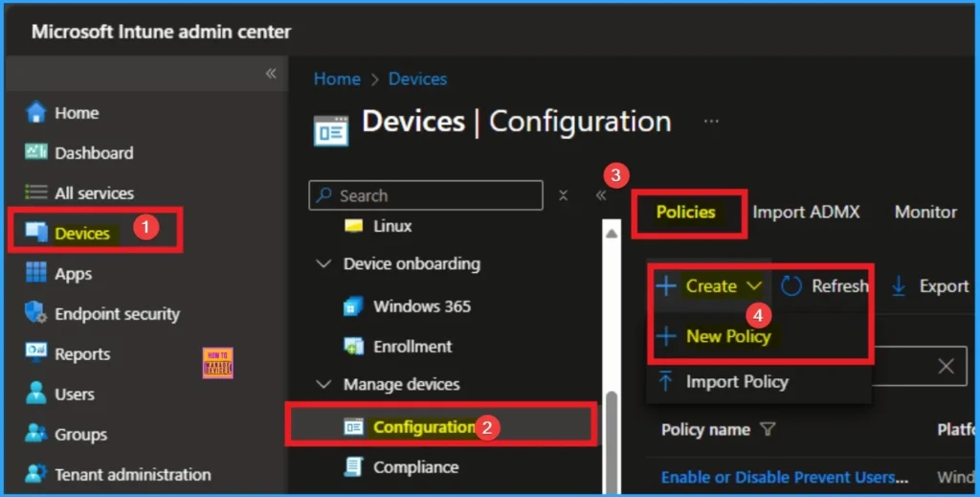
Task: Open the Create dropdown chevron
Action: coord(754,285)
